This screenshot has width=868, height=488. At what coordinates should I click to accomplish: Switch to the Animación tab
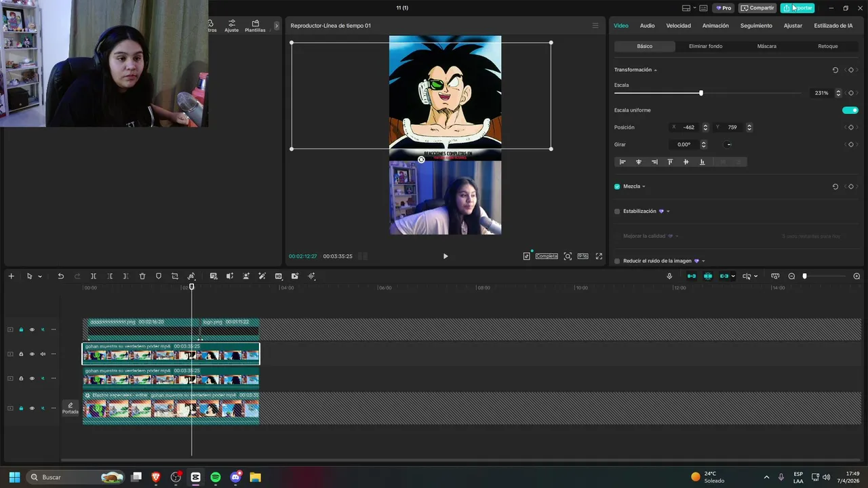click(715, 26)
